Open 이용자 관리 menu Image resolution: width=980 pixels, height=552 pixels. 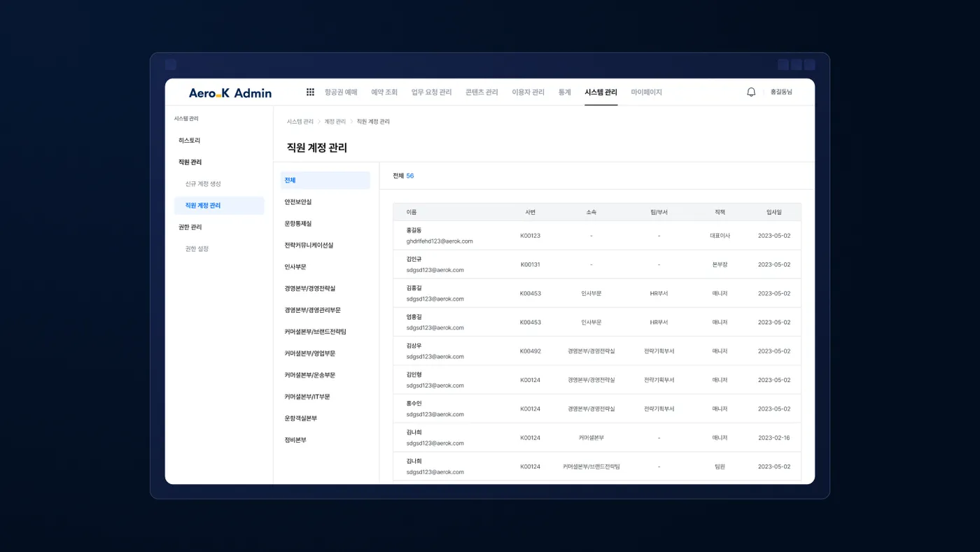528,92
